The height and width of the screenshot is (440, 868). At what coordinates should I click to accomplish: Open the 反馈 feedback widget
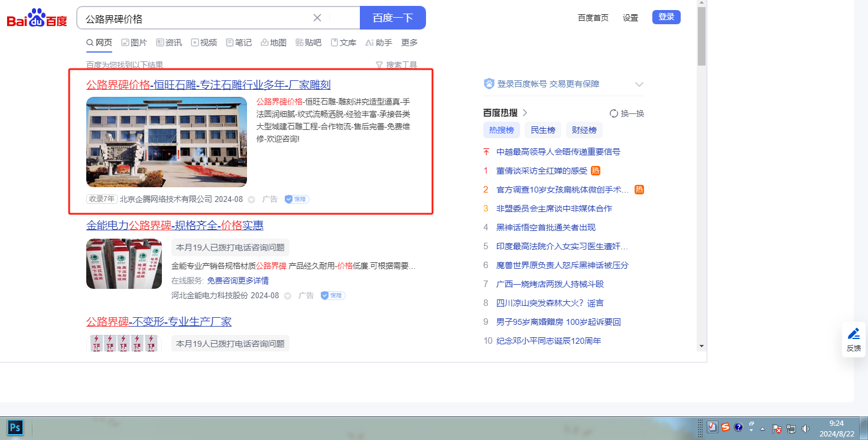[x=854, y=340]
